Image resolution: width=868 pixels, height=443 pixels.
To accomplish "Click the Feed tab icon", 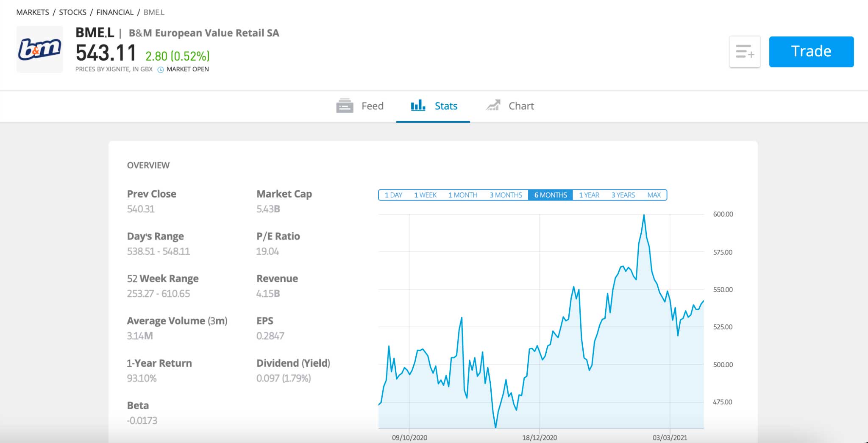I will (345, 106).
